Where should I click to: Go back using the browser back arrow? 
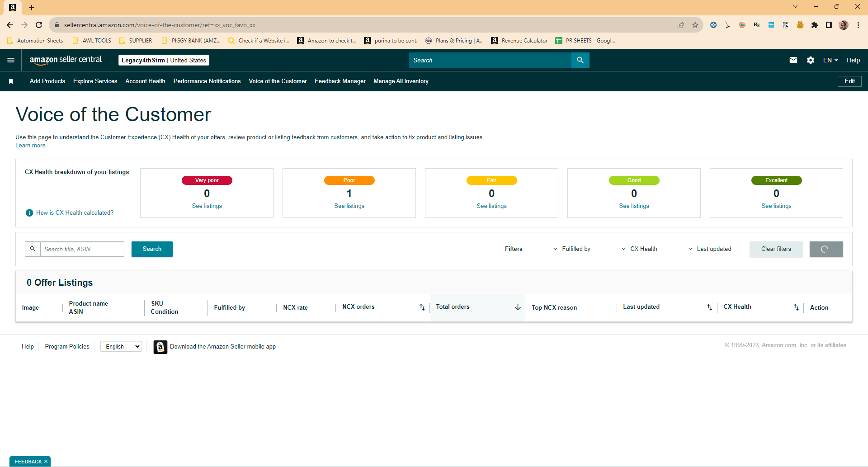coord(10,25)
